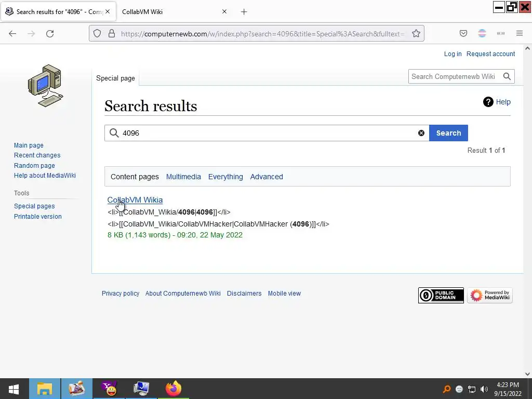
Task: Clear the 4096 search query
Action: coord(421,133)
